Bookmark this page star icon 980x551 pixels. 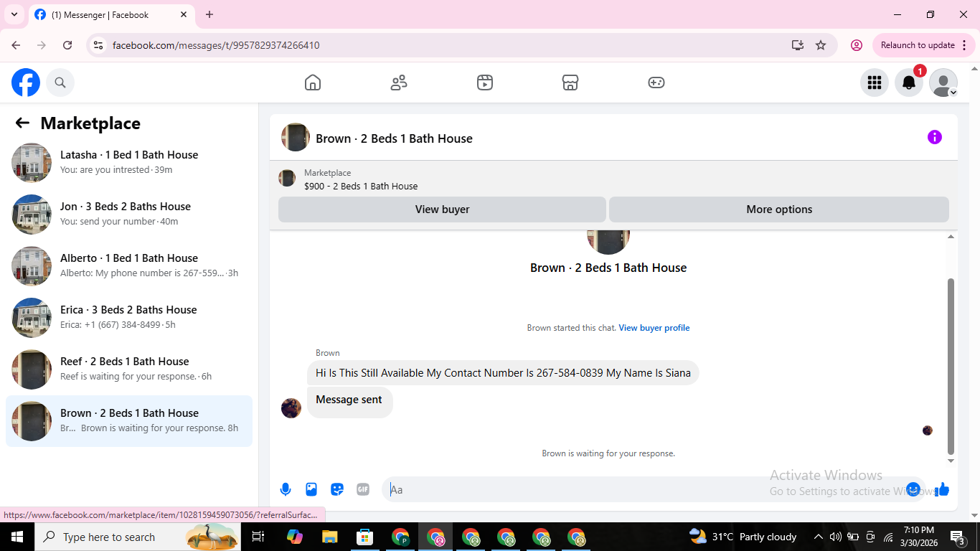tap(821, 45)
